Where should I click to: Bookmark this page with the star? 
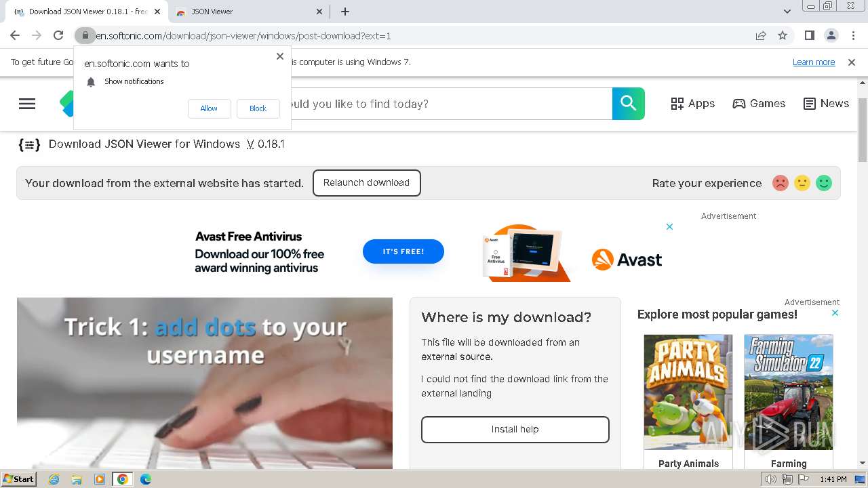(x=783, y=35)
